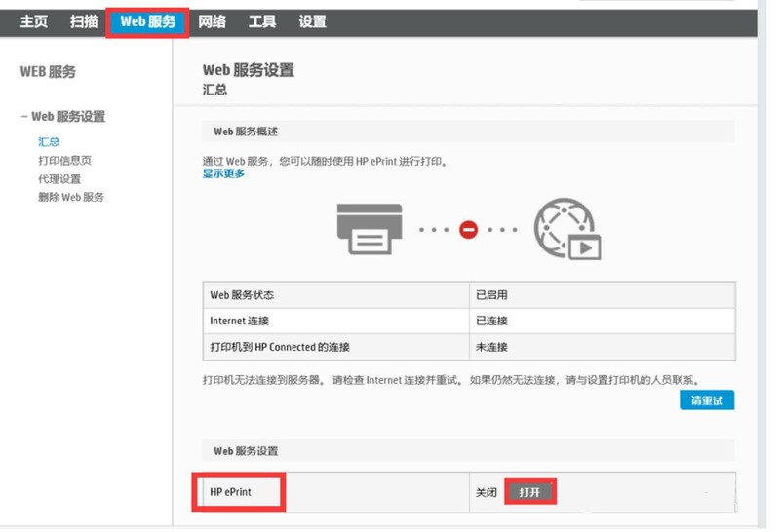This screenshot has width=780, height=532.
Task: Click the 请重试 retry button
Action: tap(707, 400)
